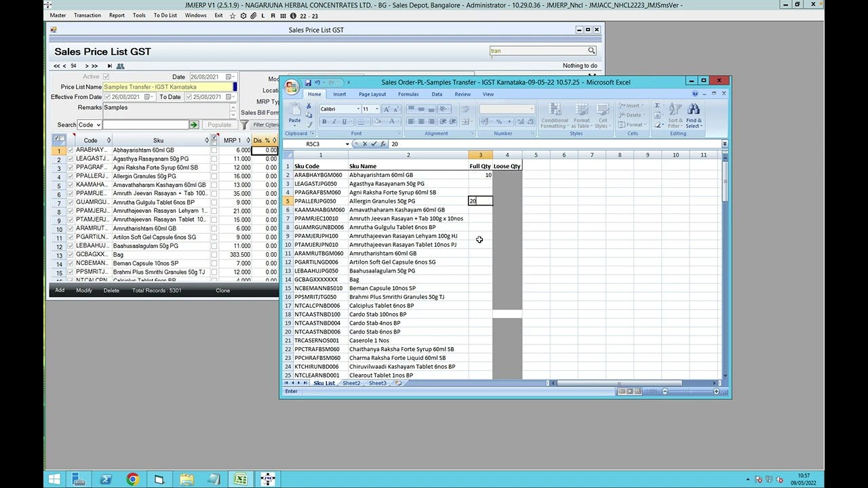
Task: Switch to Page Layout tab
Action: pyautogui.click(x=372, y=94)
